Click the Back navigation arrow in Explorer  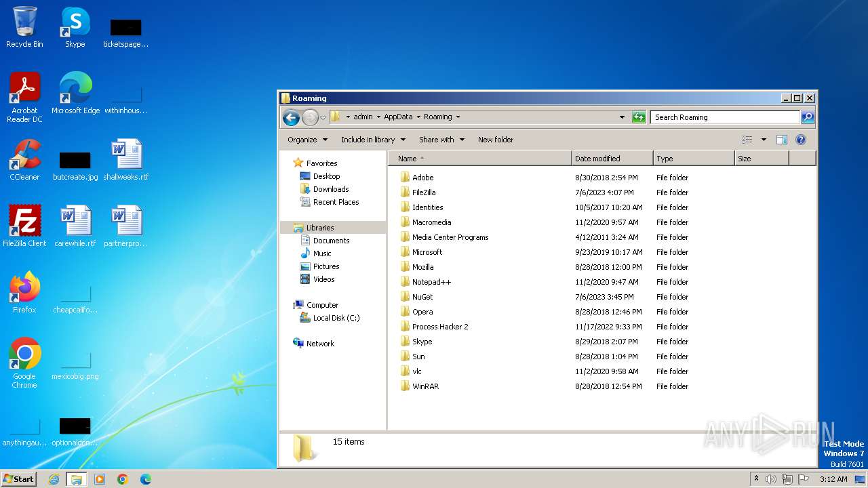291,117
